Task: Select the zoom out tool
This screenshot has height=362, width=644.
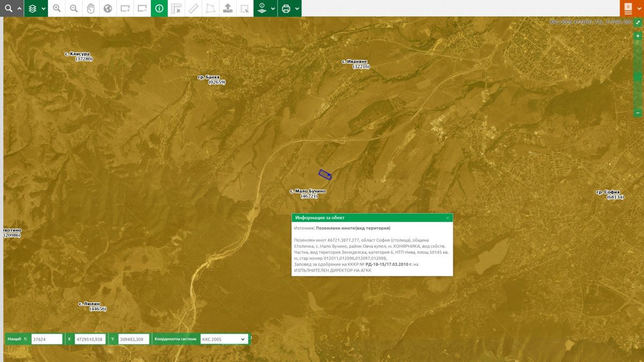Action: pyautogui.click(x=74, y=9)
